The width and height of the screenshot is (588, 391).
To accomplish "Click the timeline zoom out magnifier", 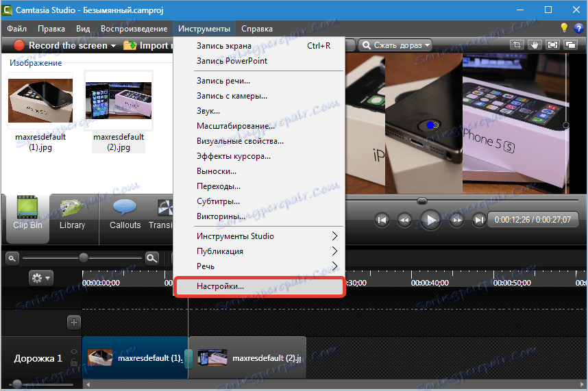I will tap(12, 258).
